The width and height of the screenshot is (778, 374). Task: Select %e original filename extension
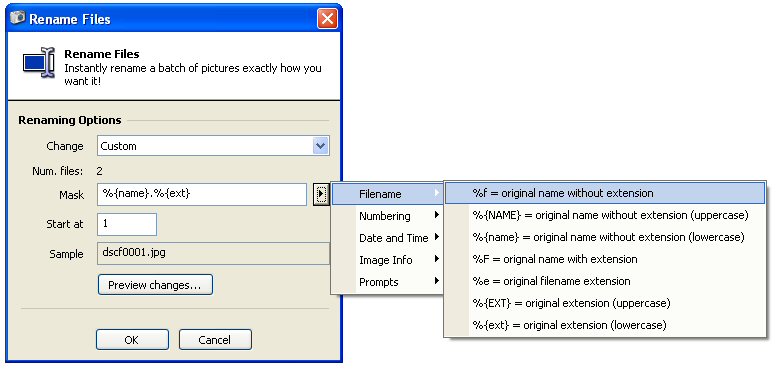[605, 281]
